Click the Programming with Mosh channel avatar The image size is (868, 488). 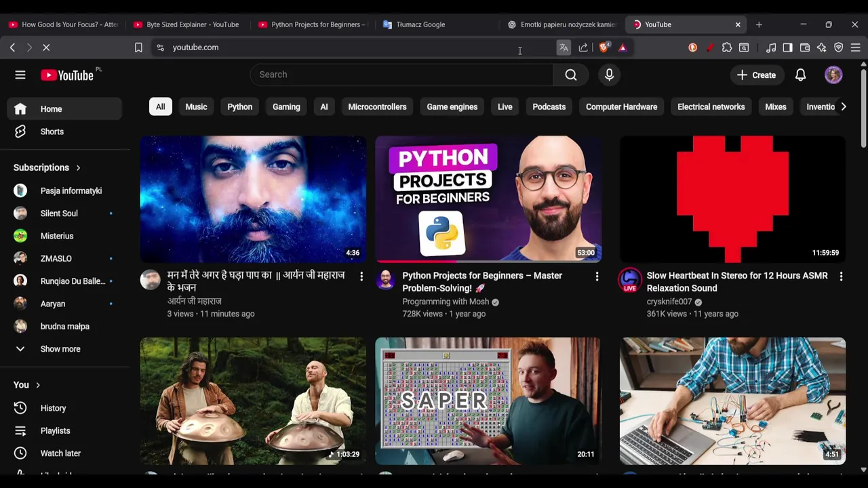click(385, 279)
